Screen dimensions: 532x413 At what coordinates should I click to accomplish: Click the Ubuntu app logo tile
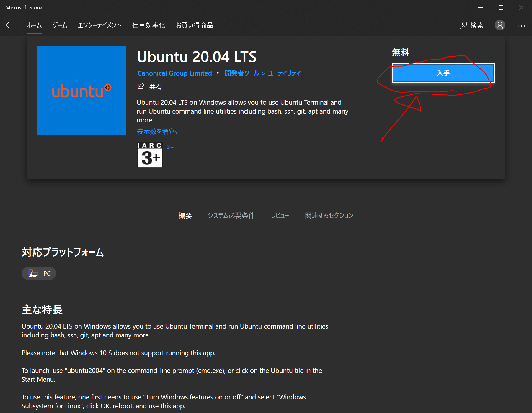click(x=82, y=91)
